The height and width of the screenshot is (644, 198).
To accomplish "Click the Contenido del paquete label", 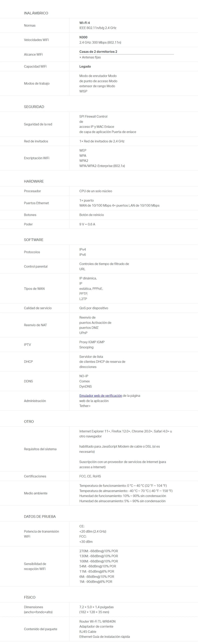I will (x=40, y=629).
